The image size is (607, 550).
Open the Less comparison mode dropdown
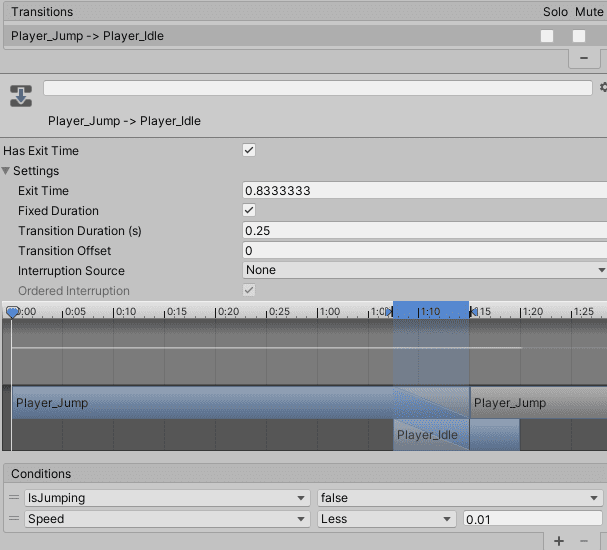click(386, 519)
